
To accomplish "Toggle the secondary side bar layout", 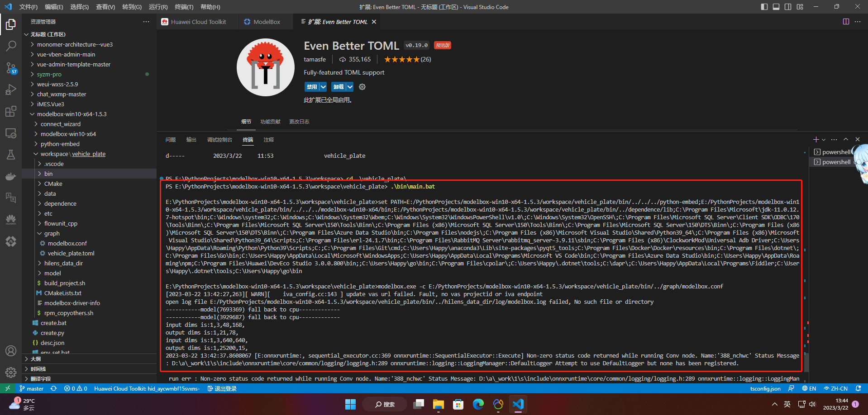I will click(788, 7).
